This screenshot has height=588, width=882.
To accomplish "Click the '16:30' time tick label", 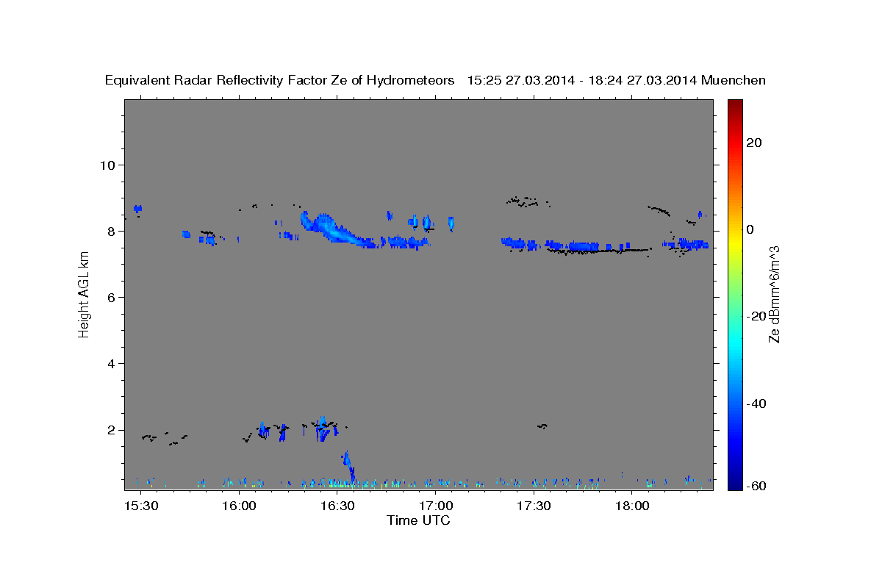I will click(x=337, y=506).
